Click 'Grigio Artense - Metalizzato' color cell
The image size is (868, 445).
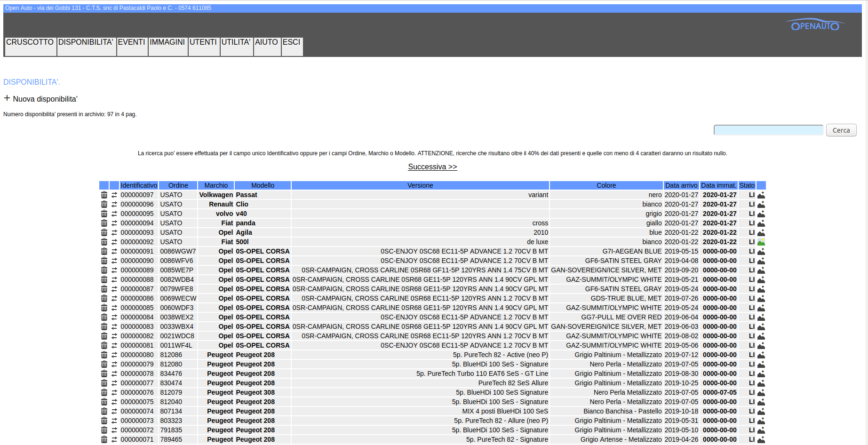pos(621,439)
